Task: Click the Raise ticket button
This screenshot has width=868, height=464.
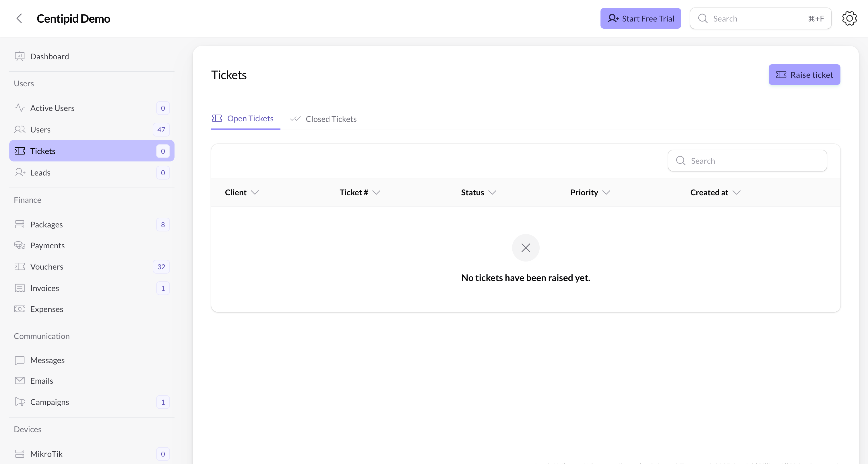Action: pyautogui.click(x=804, y=74)
